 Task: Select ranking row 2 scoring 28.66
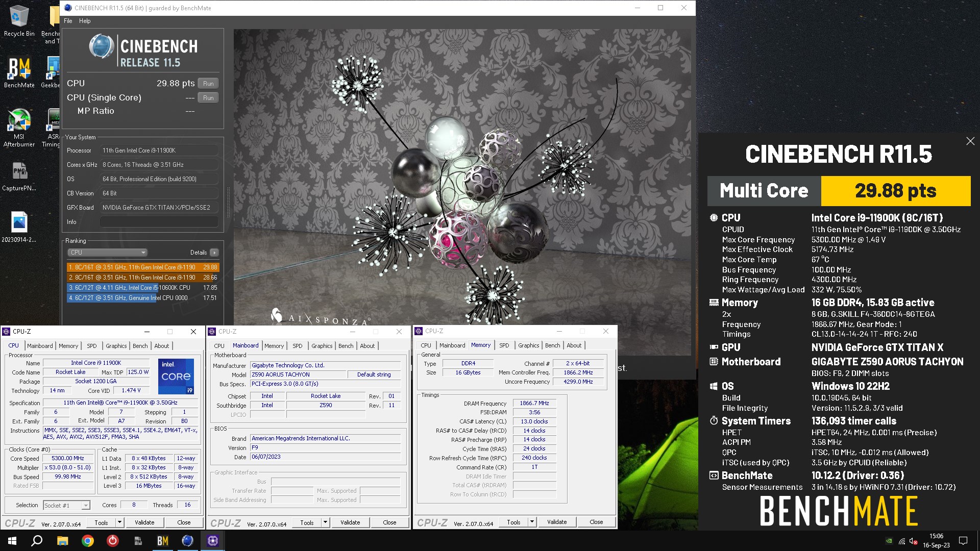(143, 278)
